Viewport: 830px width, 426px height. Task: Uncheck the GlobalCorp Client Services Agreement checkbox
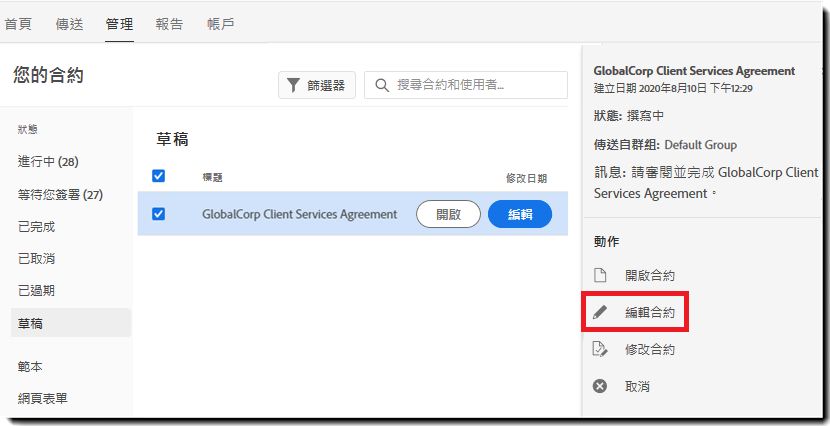tap(158, 214)
